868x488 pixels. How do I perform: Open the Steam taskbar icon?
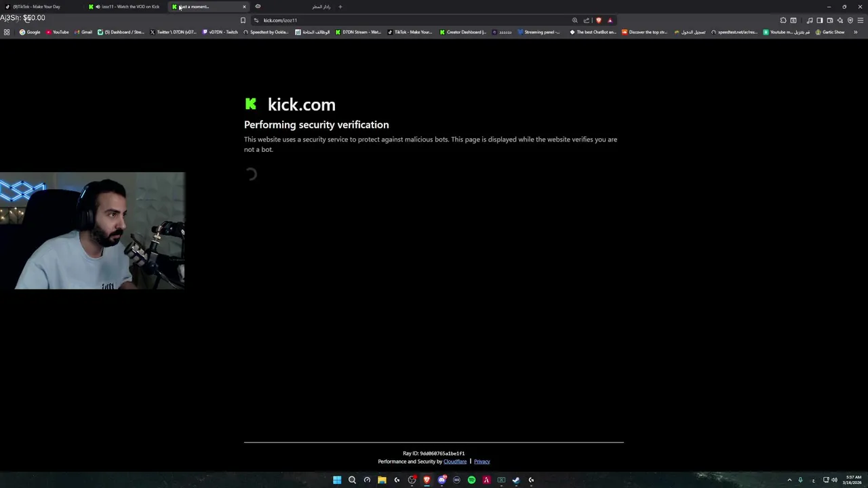516,480
